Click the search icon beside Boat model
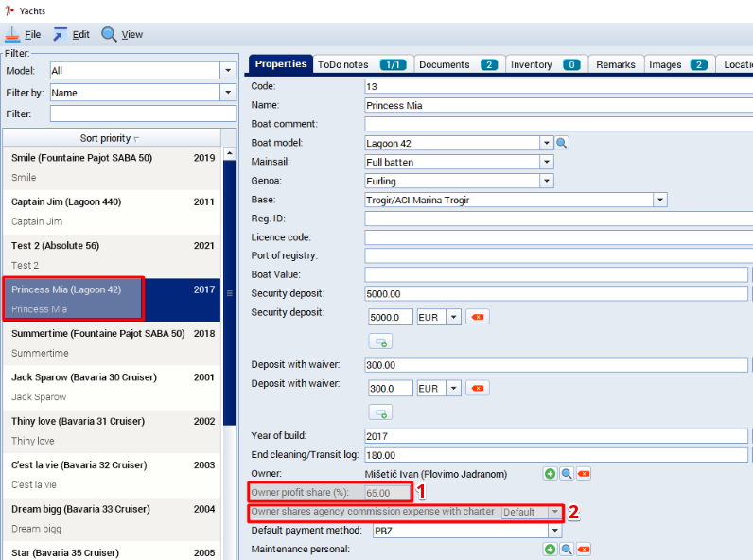 pyautogui.click(x=561, y=143)
